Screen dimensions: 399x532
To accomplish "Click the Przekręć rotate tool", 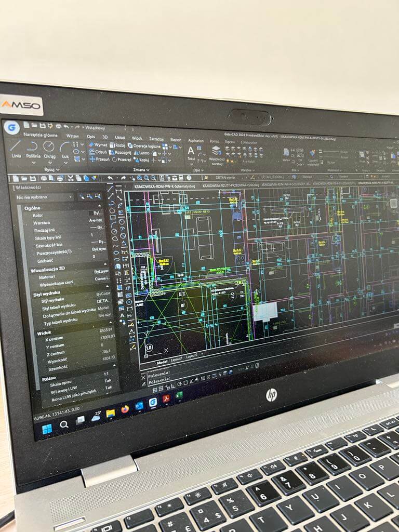I will (x=122, y=159).
